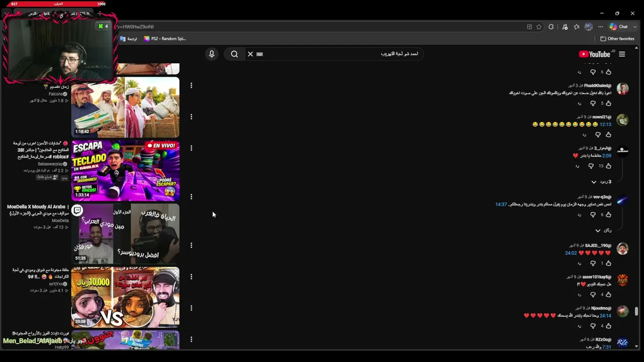Open the three-dot menu for SAJED__190's comment

(x=191, y=245)
